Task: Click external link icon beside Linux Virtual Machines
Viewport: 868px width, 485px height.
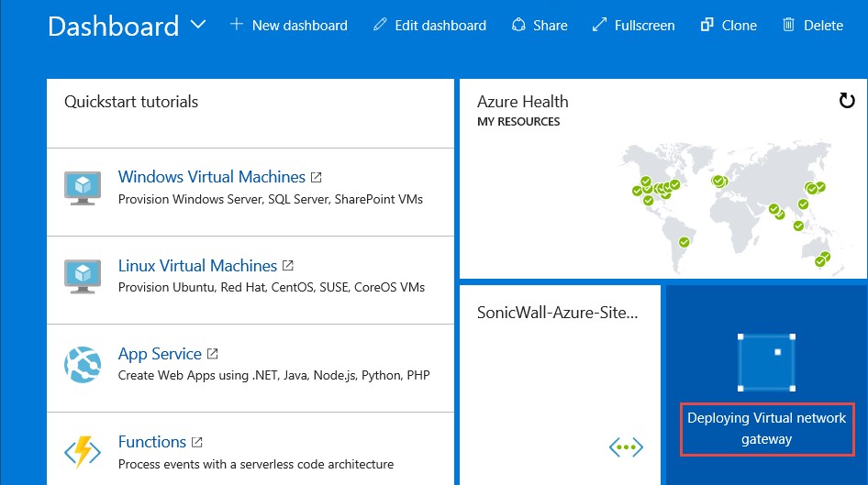Action: pyautogui.click(x=288, y=266)
